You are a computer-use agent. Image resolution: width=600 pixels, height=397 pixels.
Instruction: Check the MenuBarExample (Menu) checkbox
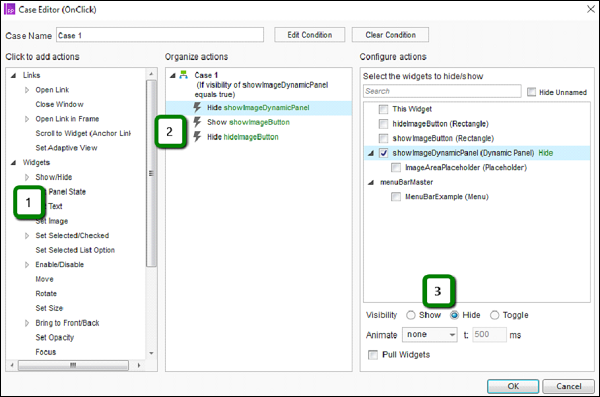pos(396,197)
